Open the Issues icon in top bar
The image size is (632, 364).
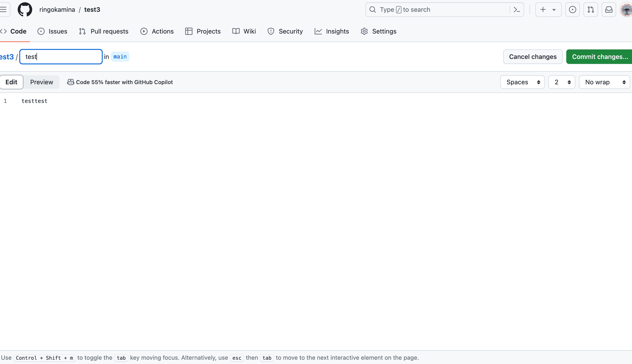tap(572, 10)
